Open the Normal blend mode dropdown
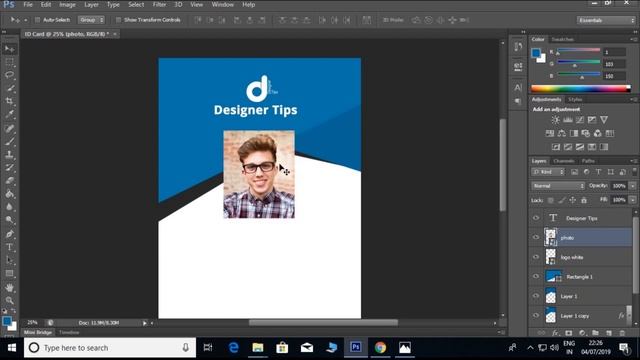Viewport: 640px width, 360px height. point(558,186)
